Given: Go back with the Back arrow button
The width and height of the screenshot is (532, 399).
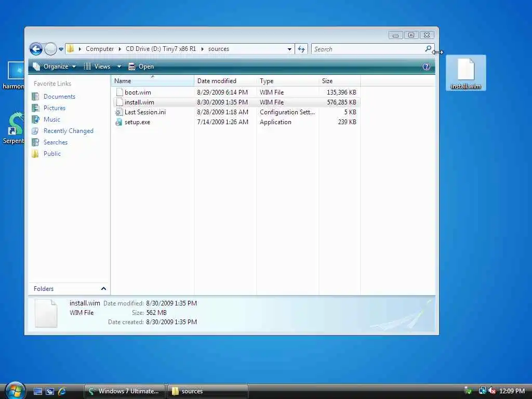Looking at the screenshot, I should tap(36, 49).
